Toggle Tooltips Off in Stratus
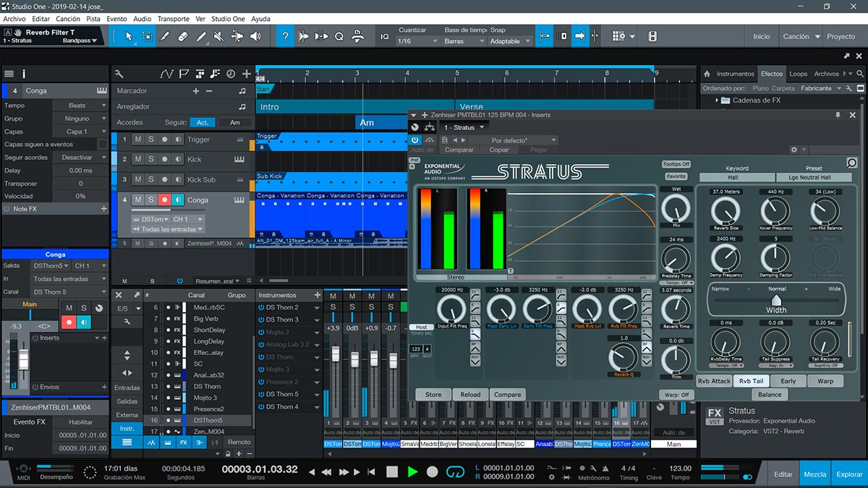Viewport: 868px width, 488px height. click(676, 164)
